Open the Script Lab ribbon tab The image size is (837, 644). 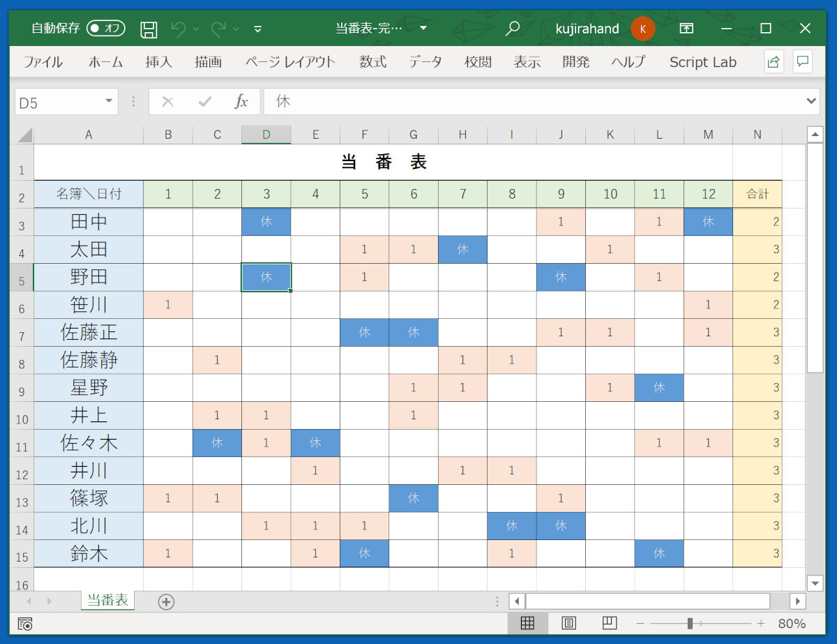tap(703, 61)
